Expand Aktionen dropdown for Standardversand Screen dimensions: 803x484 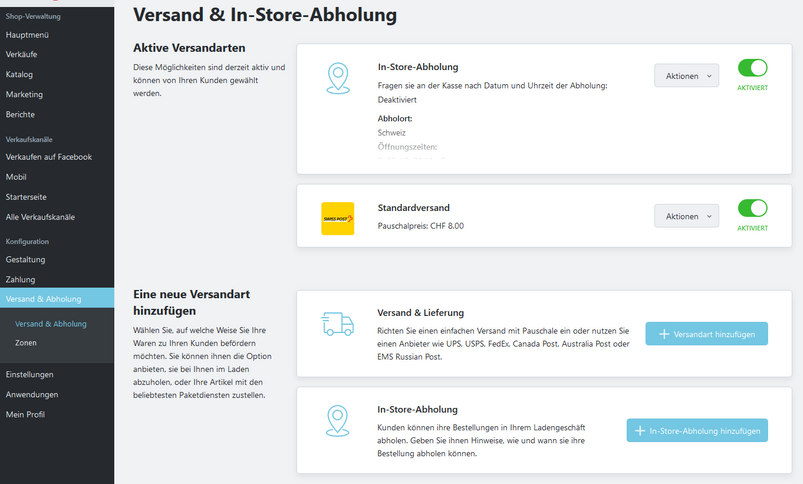point(686,216)
